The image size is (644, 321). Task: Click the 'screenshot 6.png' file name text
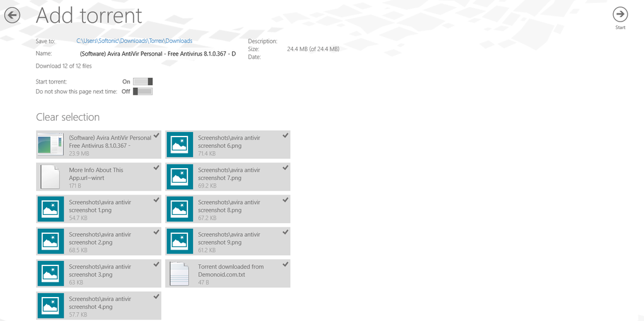pyautogui.click(x=229, y=142)
